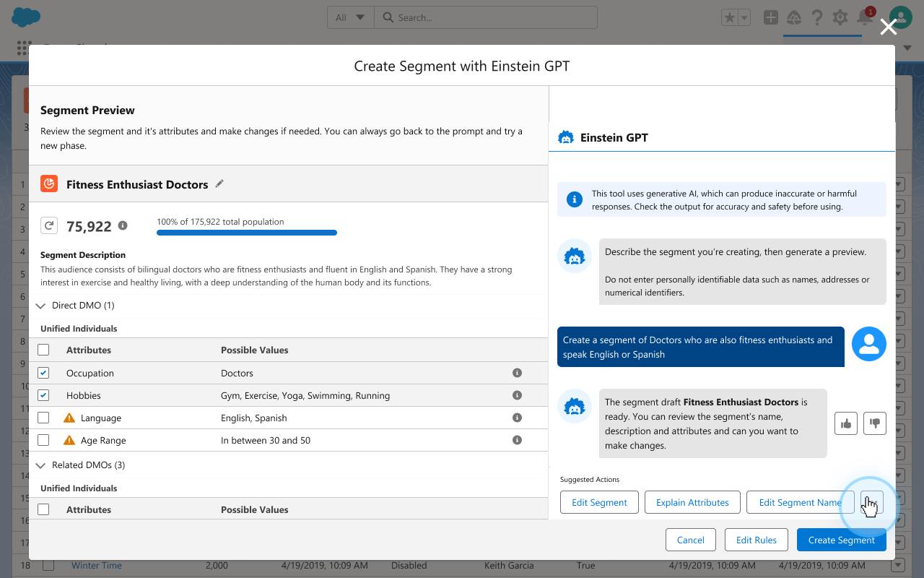Select checkbox on Winter Time row

[x=48, y=565]
